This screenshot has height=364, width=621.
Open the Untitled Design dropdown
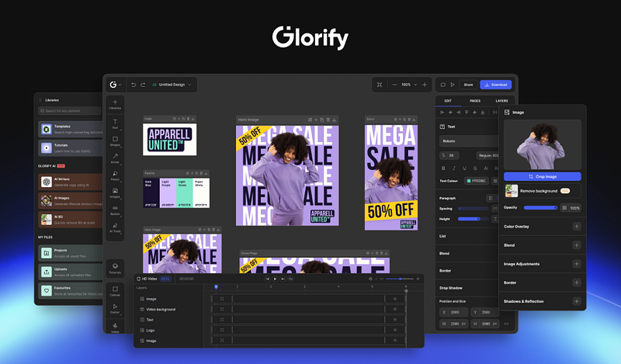(x=172, y=85)
